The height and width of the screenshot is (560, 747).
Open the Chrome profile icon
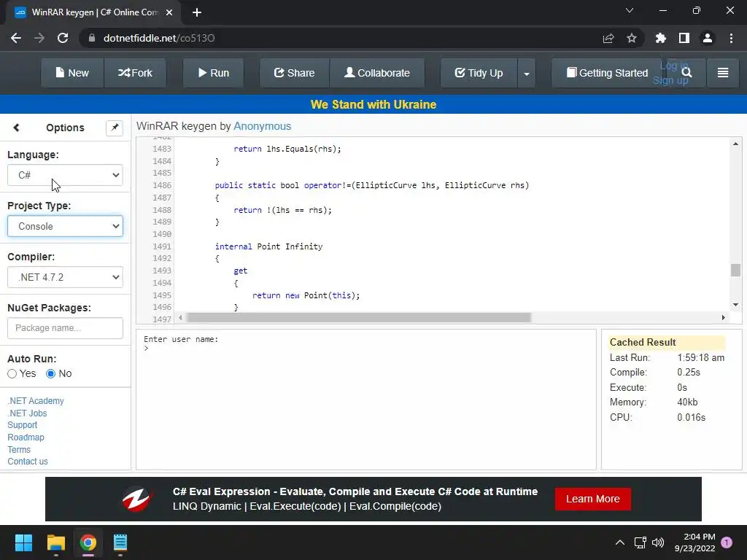(x=708, y=38)
